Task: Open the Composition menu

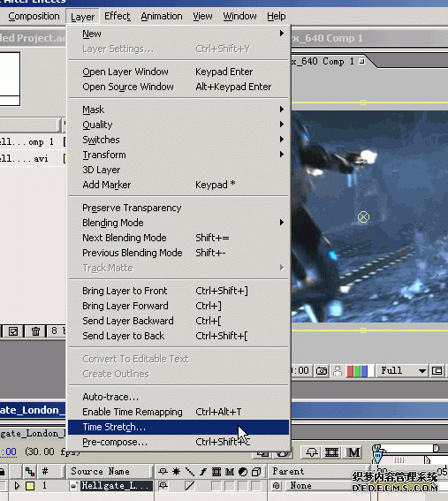Action: pos(34,16)
